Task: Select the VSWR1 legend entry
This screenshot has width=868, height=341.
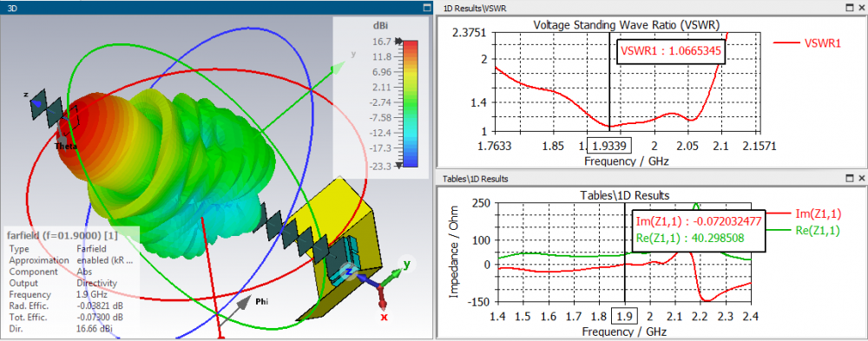Action: tap(807, 43)
